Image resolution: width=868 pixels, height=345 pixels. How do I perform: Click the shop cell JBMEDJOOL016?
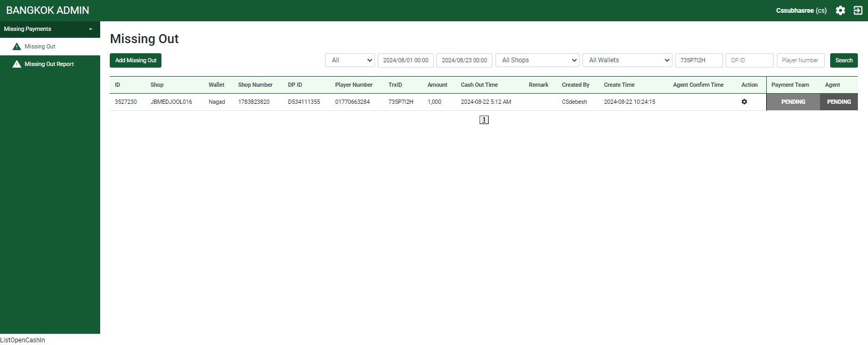pos(171,102)
